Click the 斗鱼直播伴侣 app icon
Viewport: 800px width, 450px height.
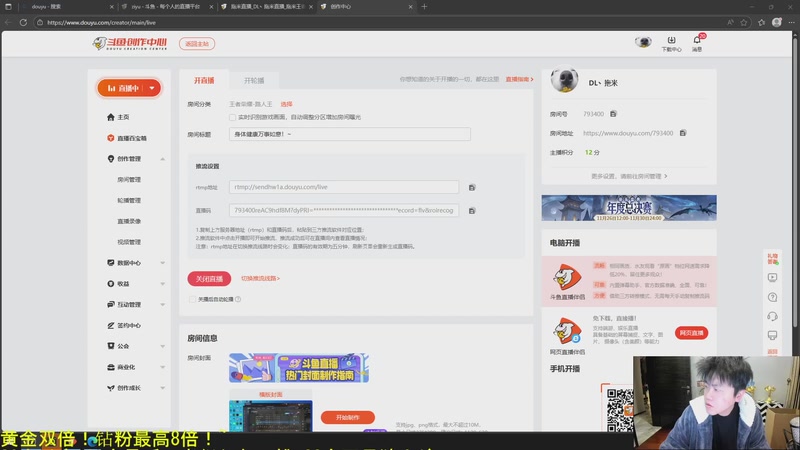[x=567, y=277]
